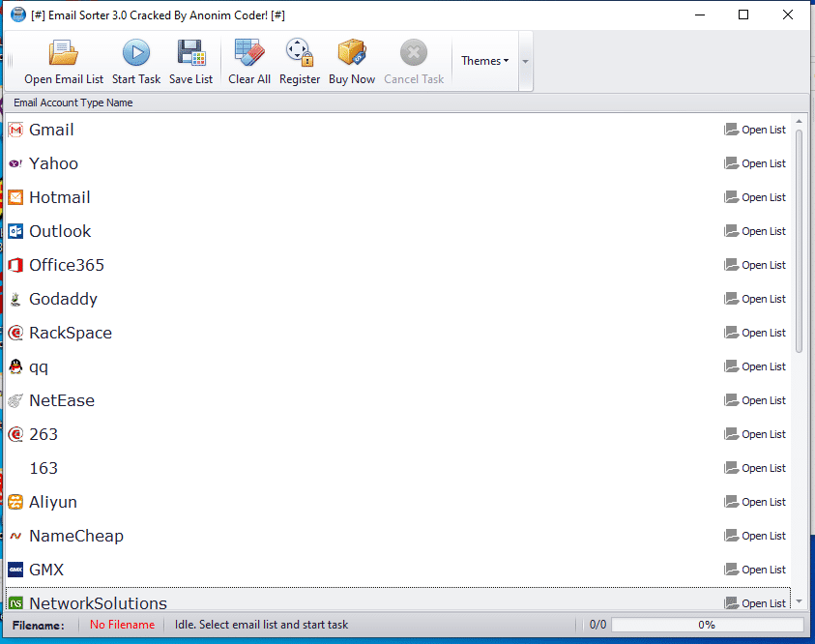Select the Aliyun account type name
The height and width of the screenshot is (644, 815).
coord(53,502)
